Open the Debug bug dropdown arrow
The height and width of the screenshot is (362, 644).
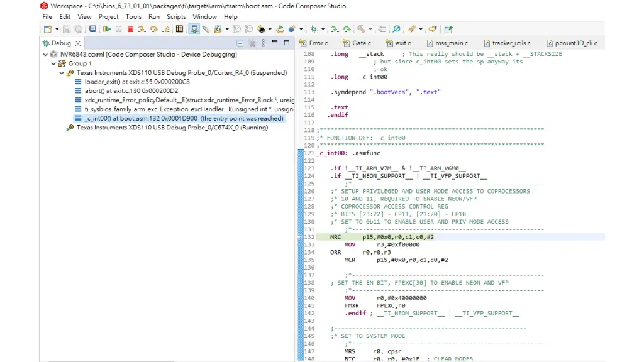point(323,29)
